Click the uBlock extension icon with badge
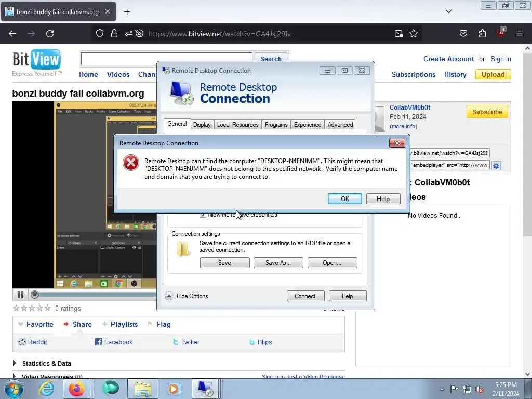 click(x=501, y=33)
